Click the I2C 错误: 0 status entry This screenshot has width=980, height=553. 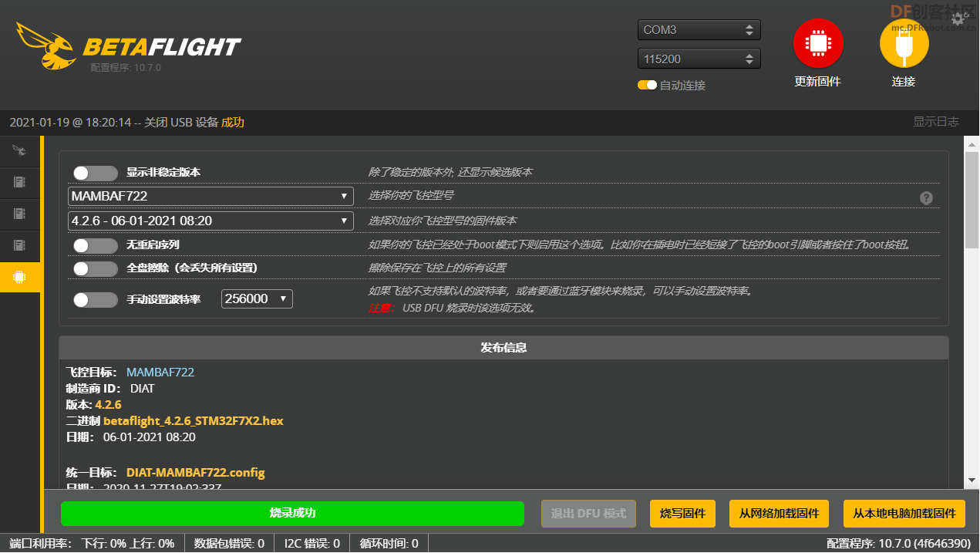[x=312, y=544]
